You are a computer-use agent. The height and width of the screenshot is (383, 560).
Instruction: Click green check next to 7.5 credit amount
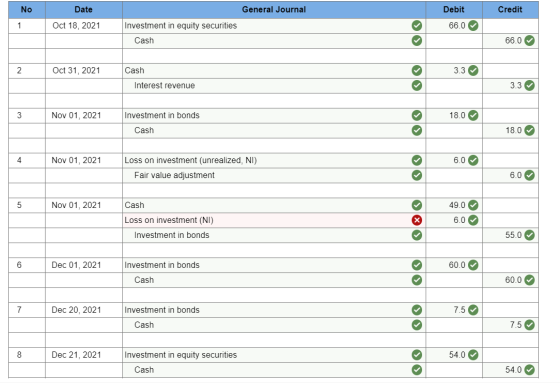(x=530, y=325)
